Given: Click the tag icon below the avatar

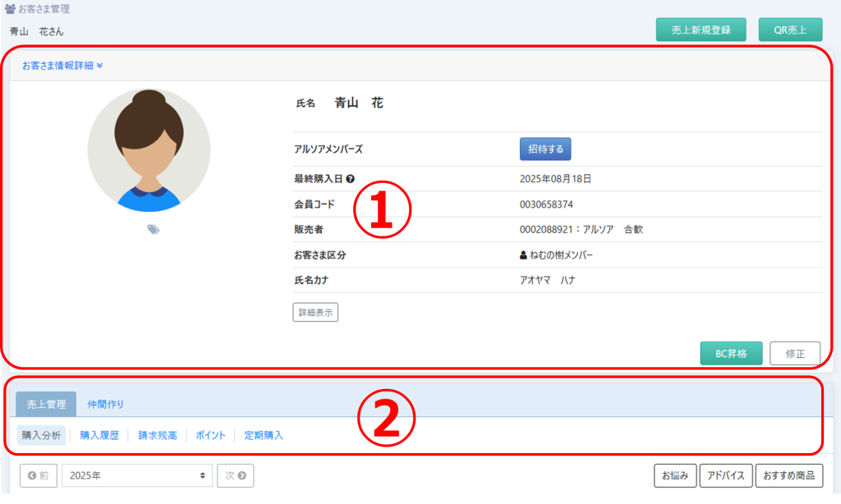Looking at the screenshot, I should 154,231.
